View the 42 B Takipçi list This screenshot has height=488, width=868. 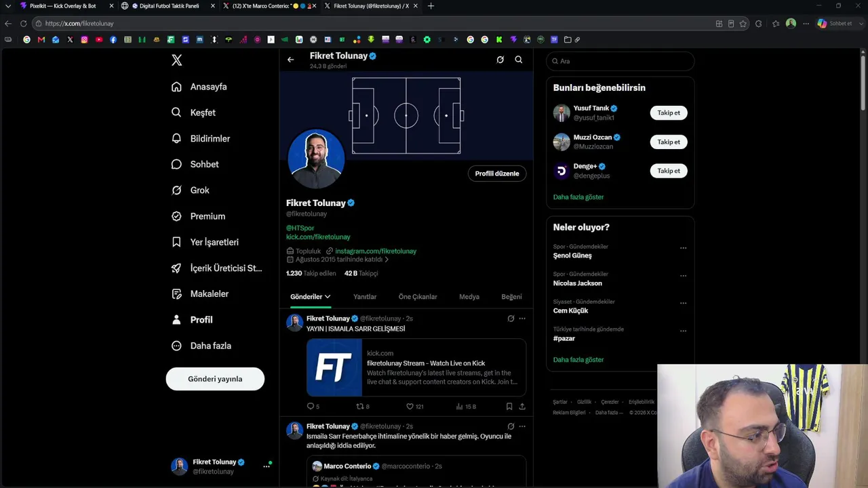point(361,274)
